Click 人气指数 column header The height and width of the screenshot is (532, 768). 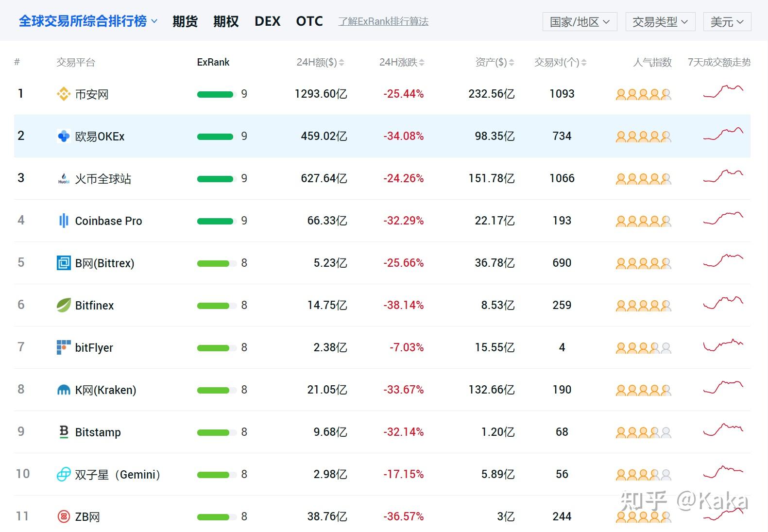(x=652, y=62)
